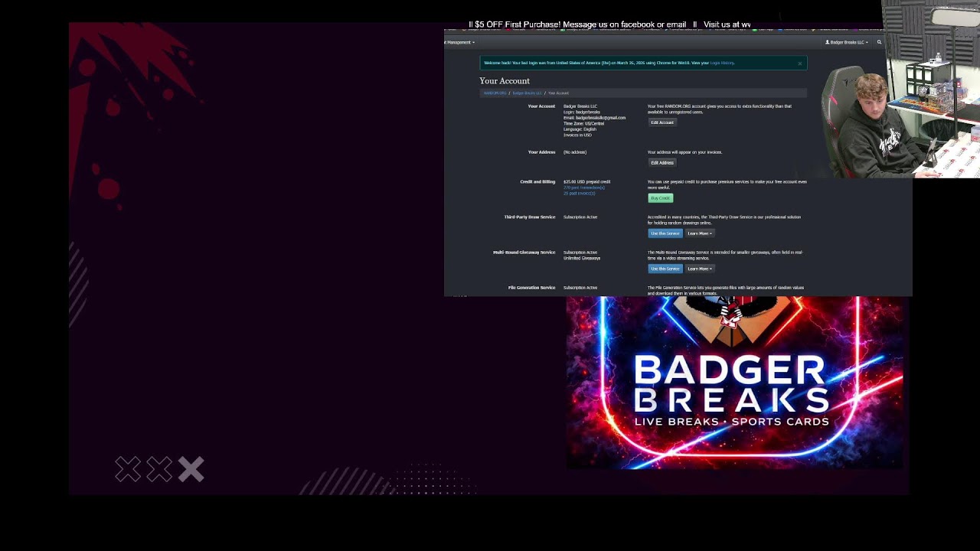Select the 'Credit and Billing' label

[537, 182]
